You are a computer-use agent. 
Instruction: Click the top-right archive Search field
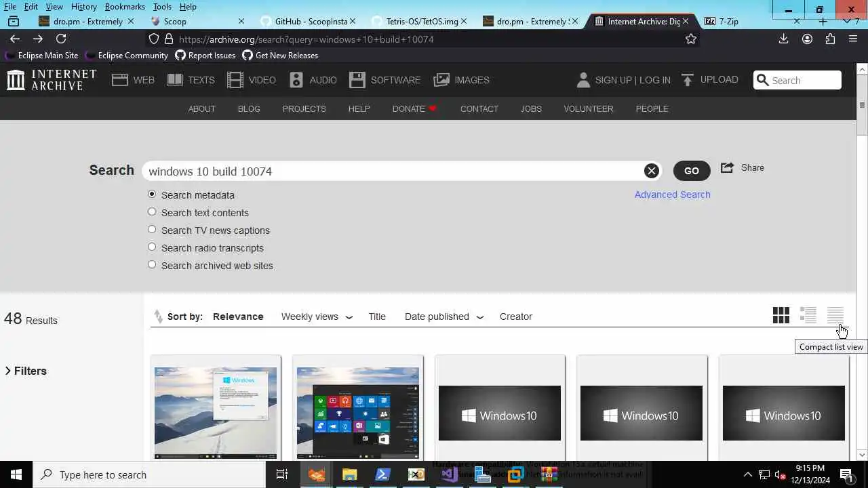click(797, 80)
